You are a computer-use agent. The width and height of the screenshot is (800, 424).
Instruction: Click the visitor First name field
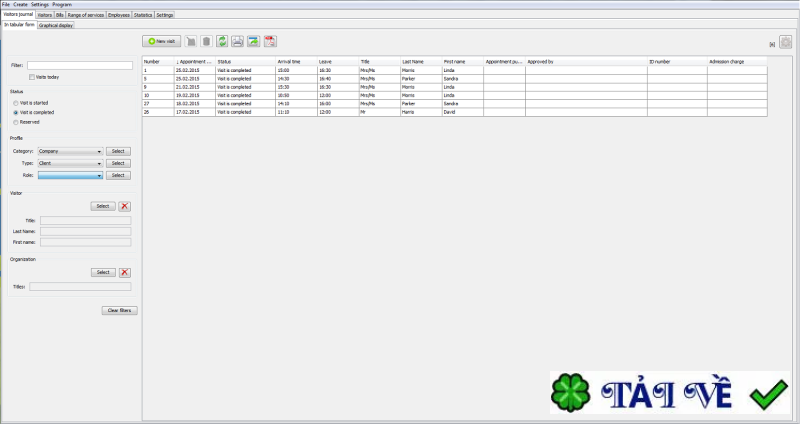(86, 242)
